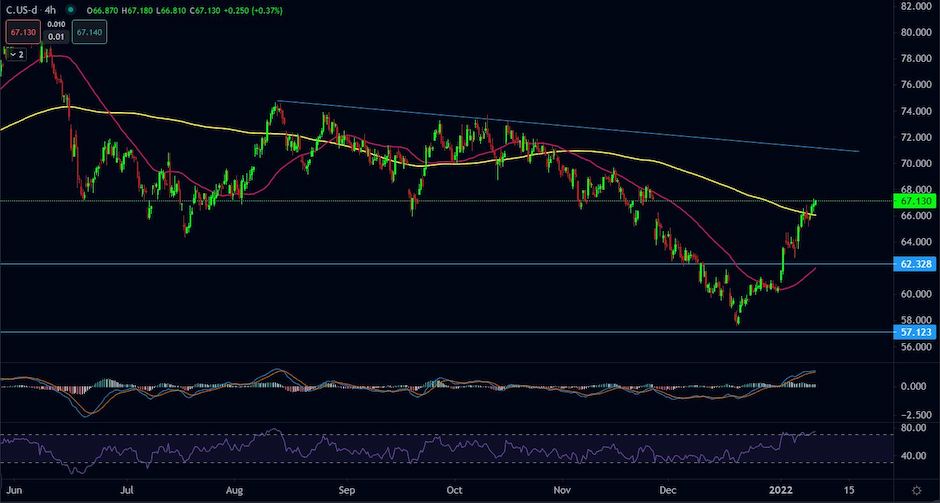The image size is (940, 503).
Task: Click the 80.000 level on price scale
Action: 917,32
